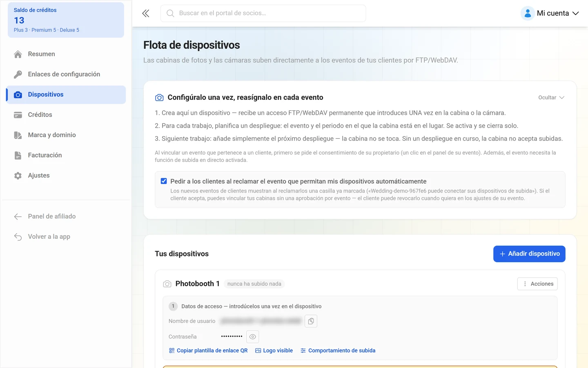Image resolution: width=588 pixels, height=368 pixels.
Task: Click the camera icon next to Dispositivos
Action: click(18, 95)
